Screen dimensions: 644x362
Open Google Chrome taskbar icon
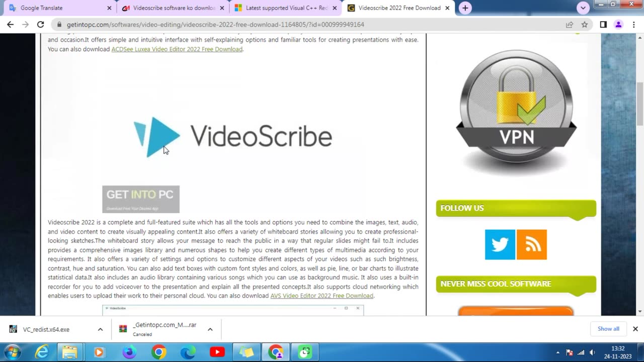[x=158, y=352]
